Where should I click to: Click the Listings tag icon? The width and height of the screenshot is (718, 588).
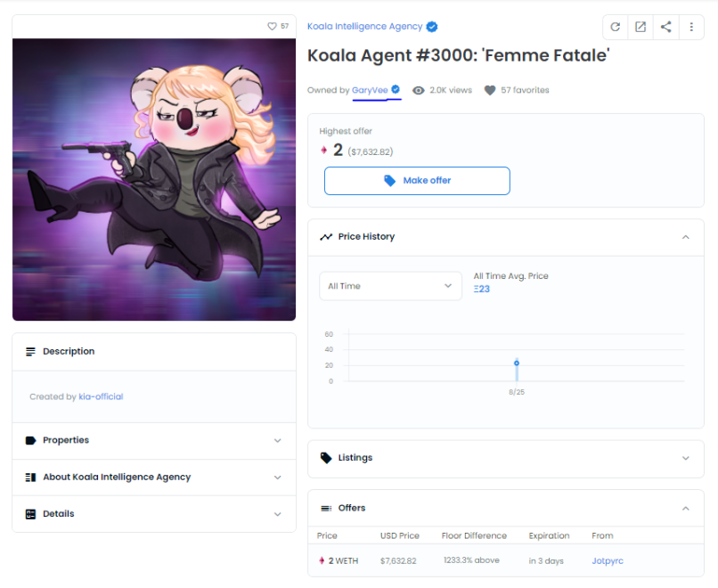326,458
